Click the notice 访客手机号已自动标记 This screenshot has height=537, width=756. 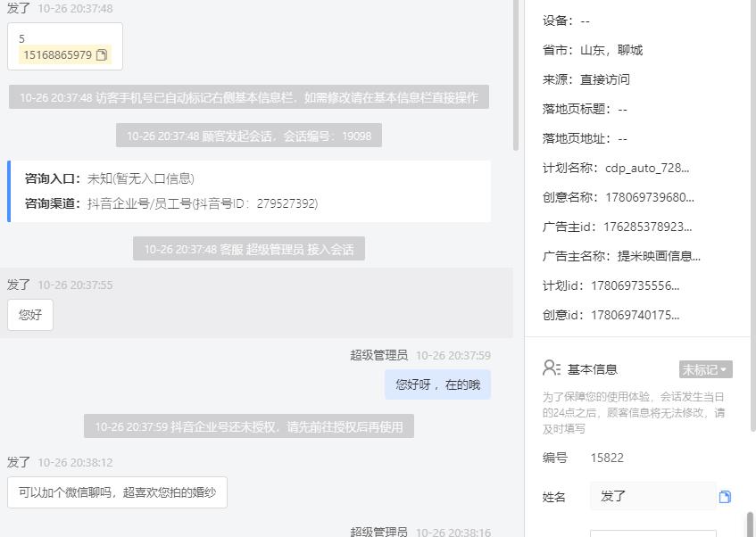249,97
